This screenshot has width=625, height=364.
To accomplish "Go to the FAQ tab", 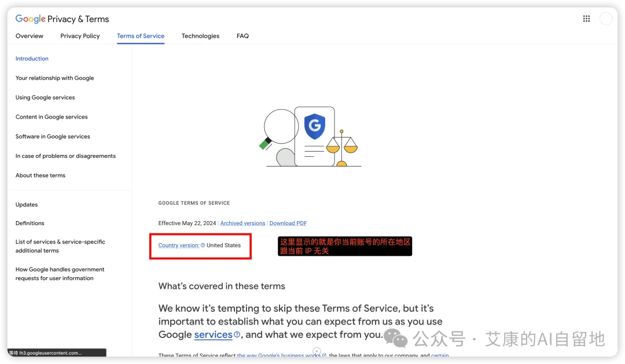I will [242, 36].
